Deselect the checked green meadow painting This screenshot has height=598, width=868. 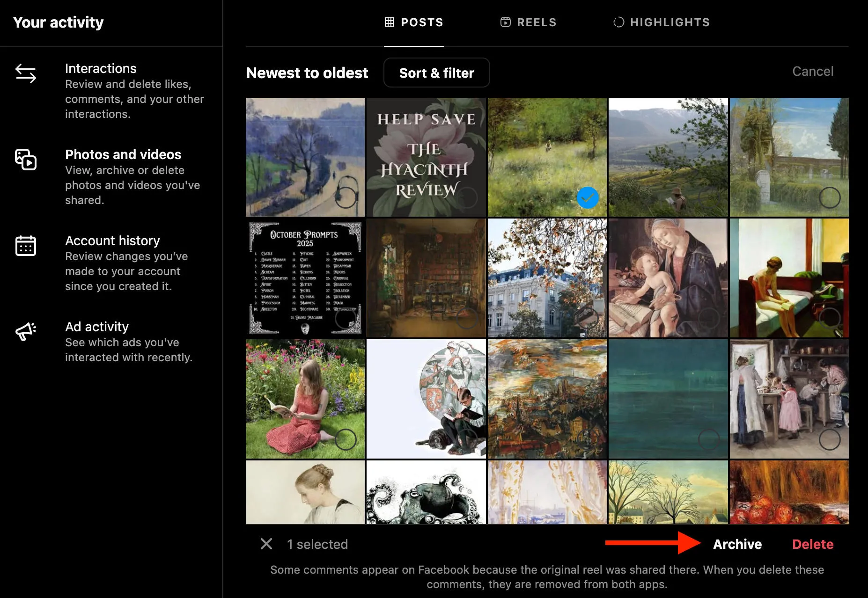[588, 197]
